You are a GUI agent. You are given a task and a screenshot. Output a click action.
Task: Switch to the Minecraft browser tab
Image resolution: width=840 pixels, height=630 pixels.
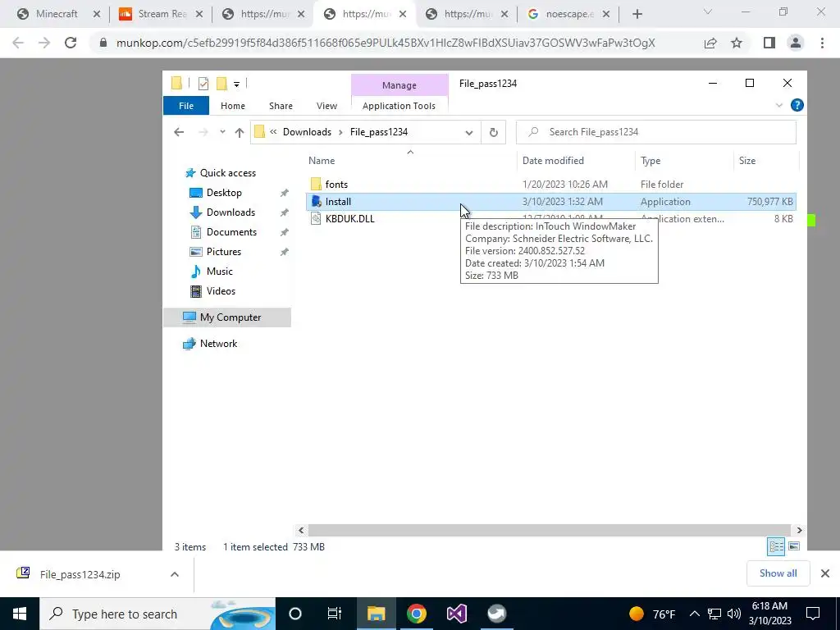56,14
